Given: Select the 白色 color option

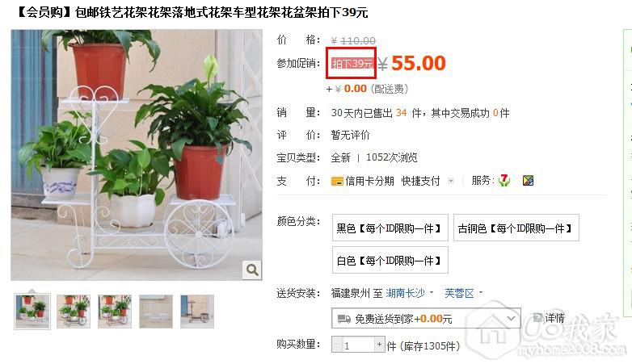Looking at the screenshot, I should [x=390, y=260].
